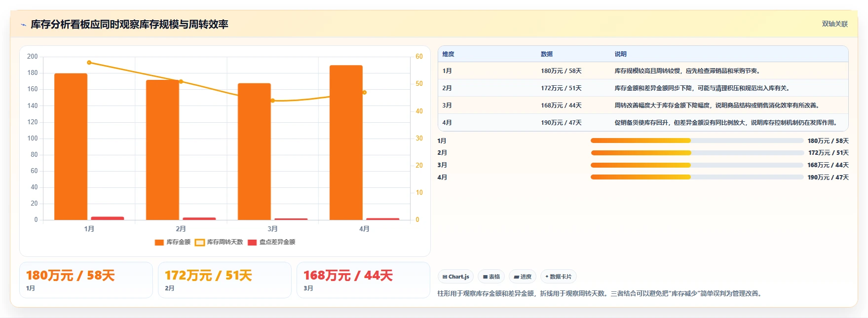Screen dimensions: 868x318
Task: Click the 1月 progress bar
Action: pyautogui.click(x=697, y=141)
